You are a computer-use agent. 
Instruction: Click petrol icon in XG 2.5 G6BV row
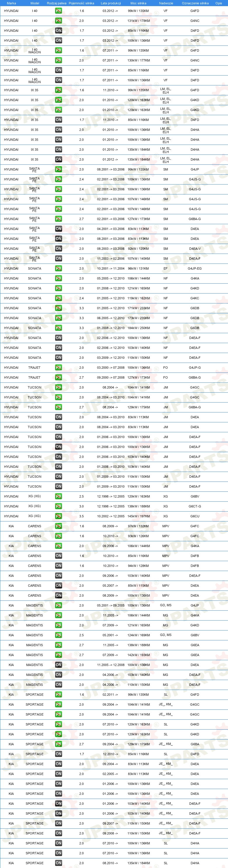tap(58, 496)
